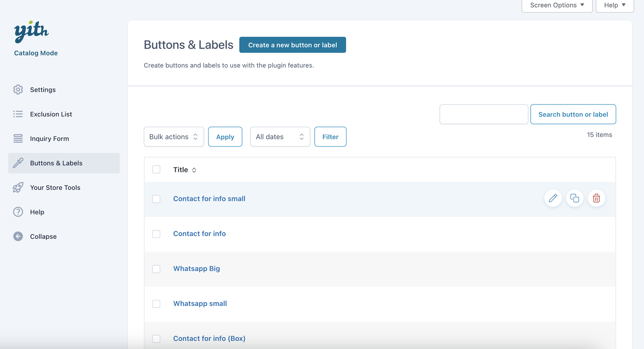Click the Exclusion List icon in sidebar
This screenshot has width=644, height=349.
coord(18,114)
